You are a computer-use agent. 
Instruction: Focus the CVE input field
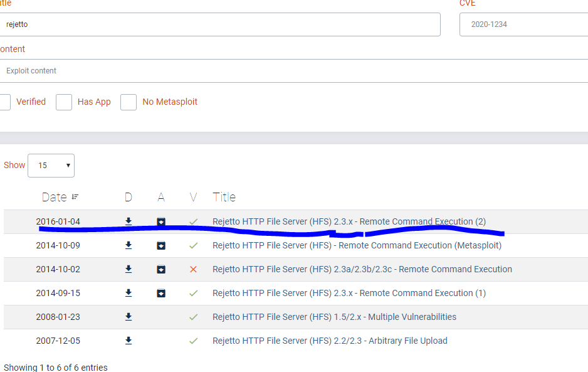[523, 24]
